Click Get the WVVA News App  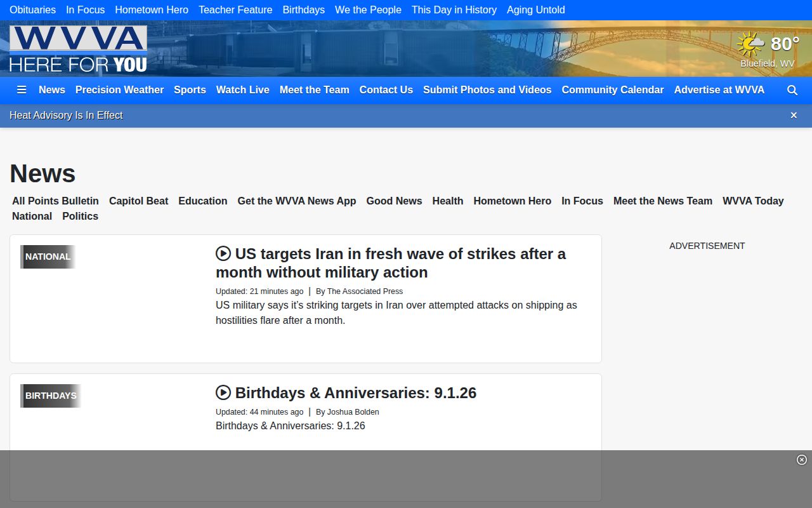click(x=297, y=201)
